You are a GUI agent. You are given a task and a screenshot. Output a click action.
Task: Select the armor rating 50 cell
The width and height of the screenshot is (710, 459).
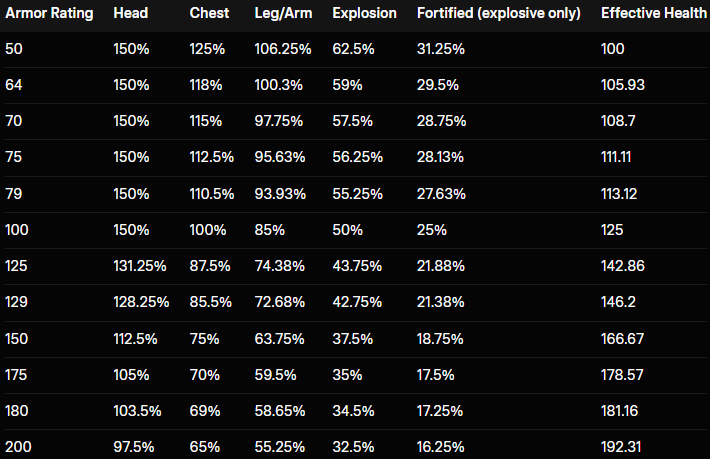[14, 49]
